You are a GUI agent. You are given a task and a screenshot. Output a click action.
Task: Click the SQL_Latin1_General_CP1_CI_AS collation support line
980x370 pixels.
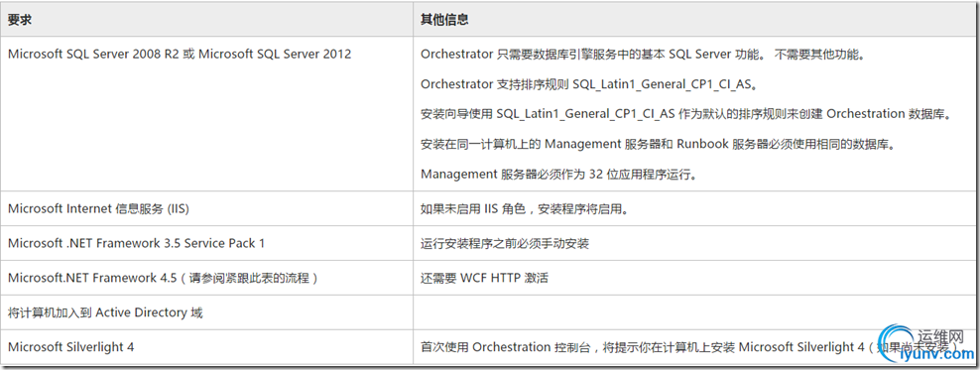(594, 83)
